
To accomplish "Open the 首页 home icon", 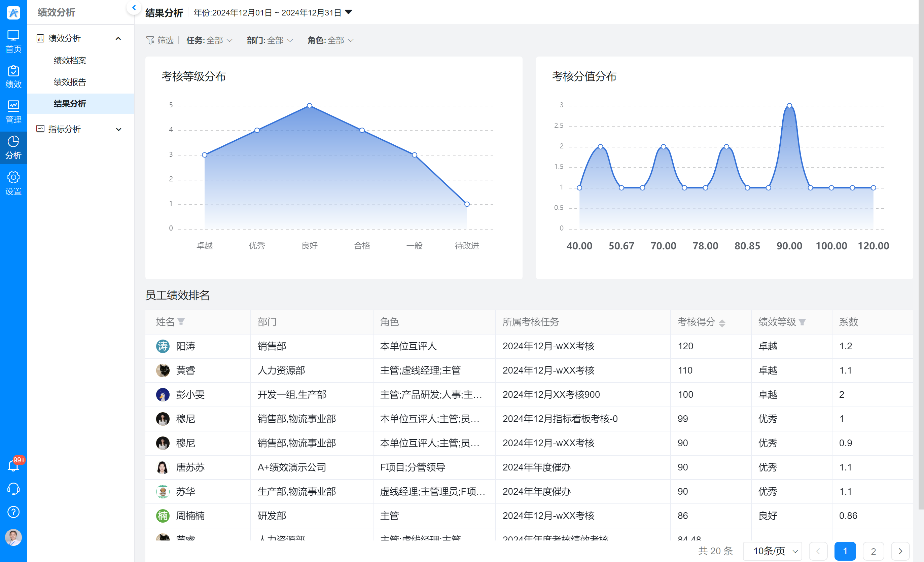I will 13,42.
